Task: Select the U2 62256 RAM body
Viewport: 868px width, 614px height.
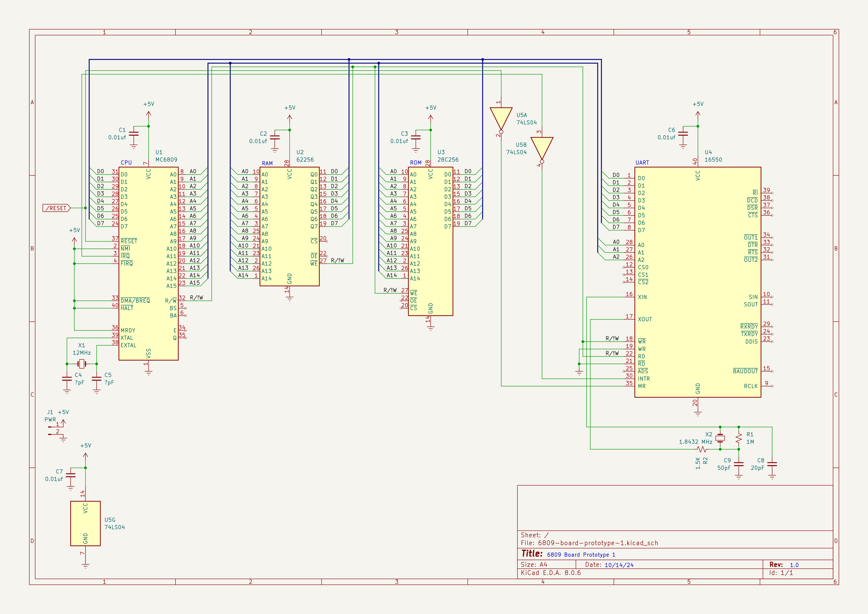Action: [289, 227]
